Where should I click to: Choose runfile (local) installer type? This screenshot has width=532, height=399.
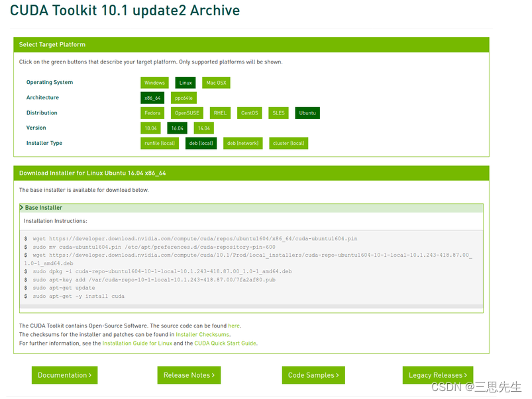tap(160, 143)
